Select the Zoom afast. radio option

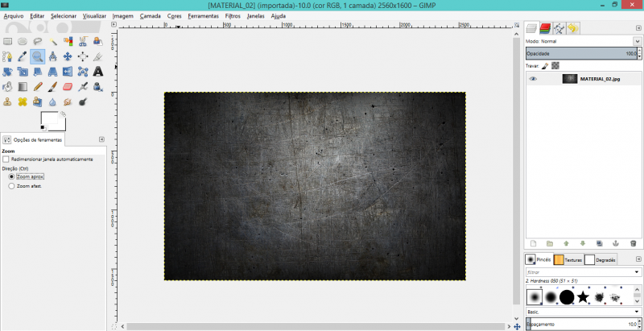pyautogui.click(x=10, y=186)
